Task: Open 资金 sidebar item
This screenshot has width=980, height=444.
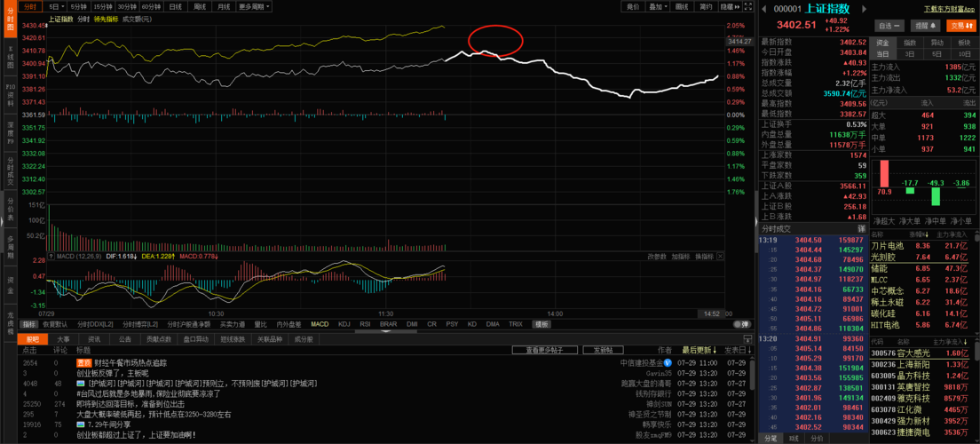Action: point(10,286)
